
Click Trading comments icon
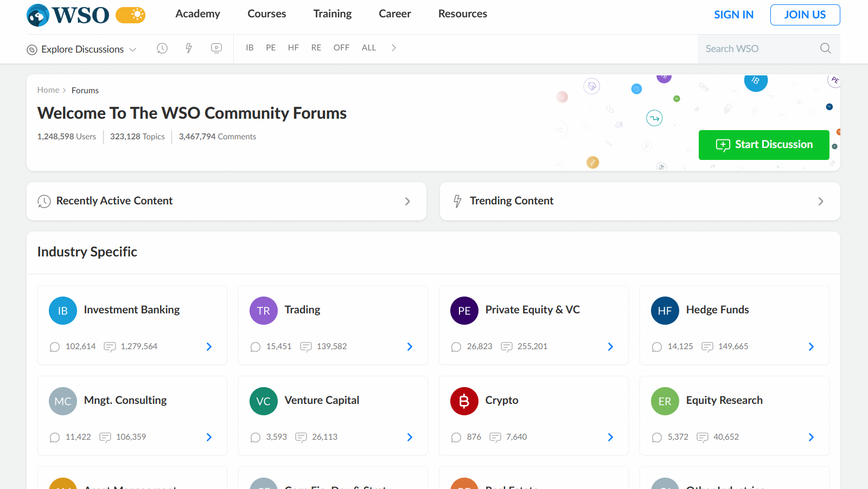point(306,347)
